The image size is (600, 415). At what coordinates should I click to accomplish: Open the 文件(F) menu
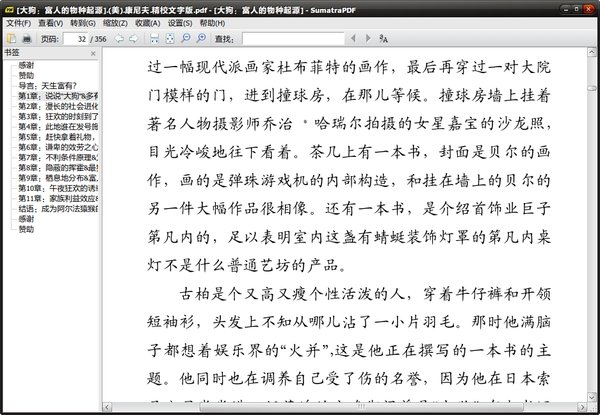click(18, 23)
